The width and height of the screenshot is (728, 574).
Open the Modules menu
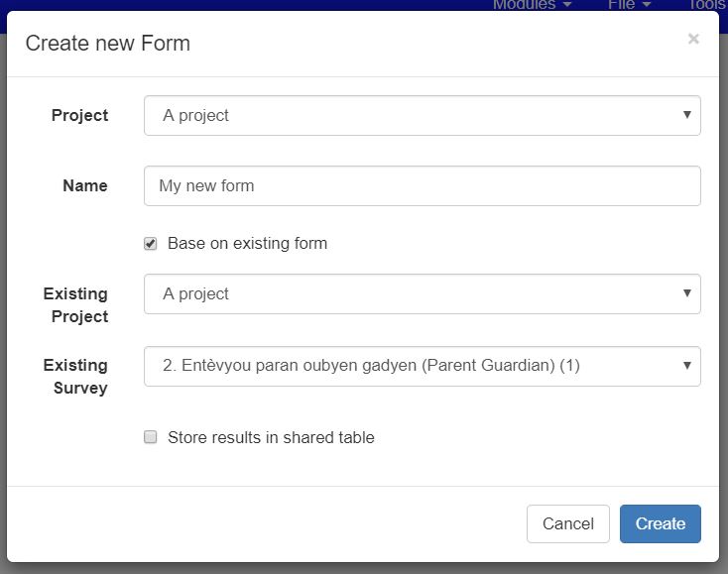[532, 5]
